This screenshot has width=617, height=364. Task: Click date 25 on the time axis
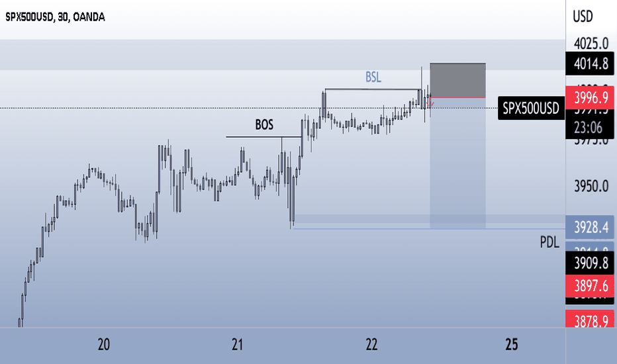(511, 345)
